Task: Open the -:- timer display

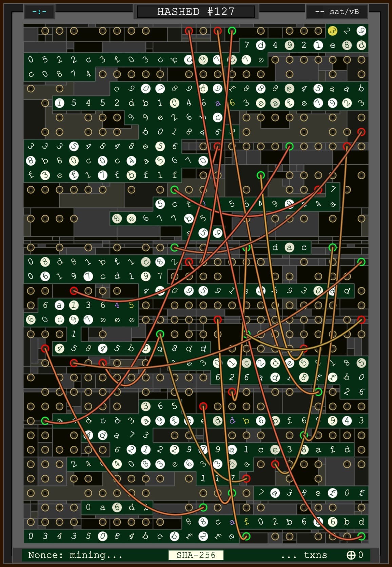Action: coord(39,12)
